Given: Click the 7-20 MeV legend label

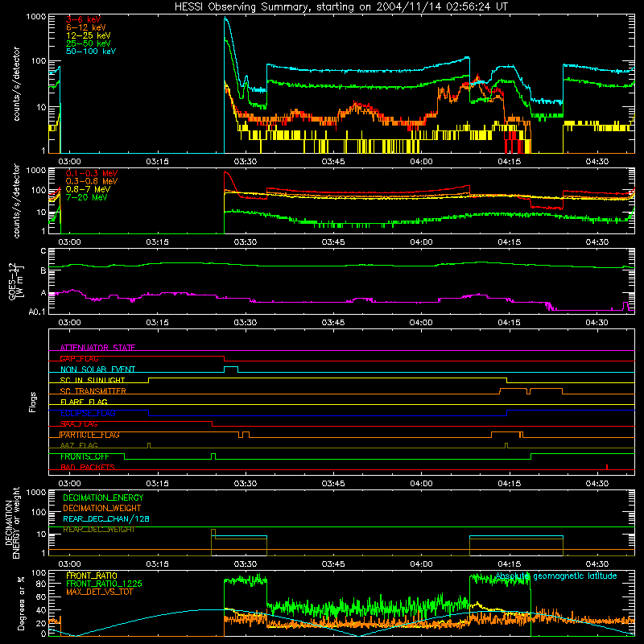Looking at the screenshot, I should click(x=86, y=197).
